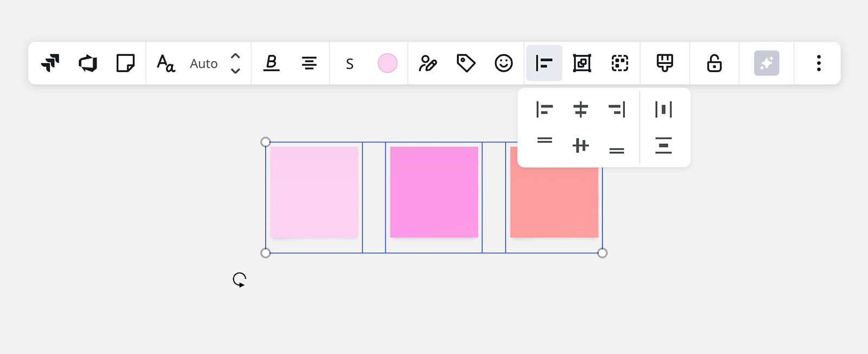Click the bright pink middle sticky note
This screenshot has width=868, height=354.
pos(434,192)
